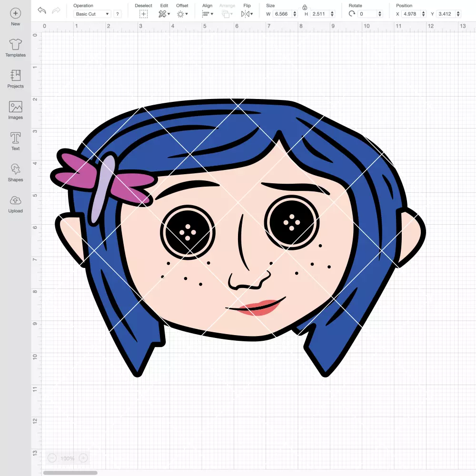Select the left button eye

[188, 232]
